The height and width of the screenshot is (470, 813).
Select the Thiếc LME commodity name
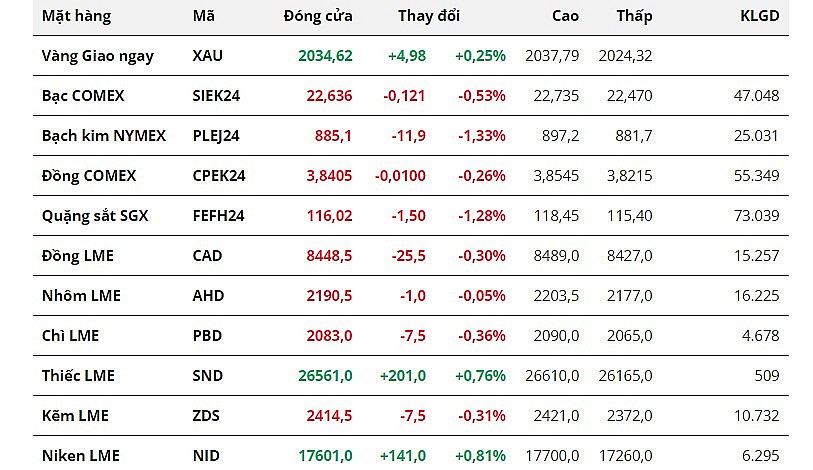[78, 376]
